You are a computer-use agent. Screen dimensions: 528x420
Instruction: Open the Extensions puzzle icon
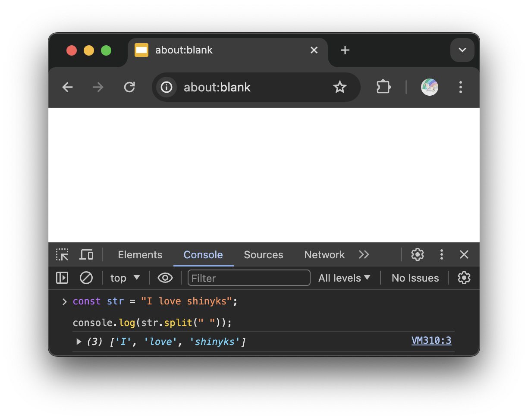383,87
